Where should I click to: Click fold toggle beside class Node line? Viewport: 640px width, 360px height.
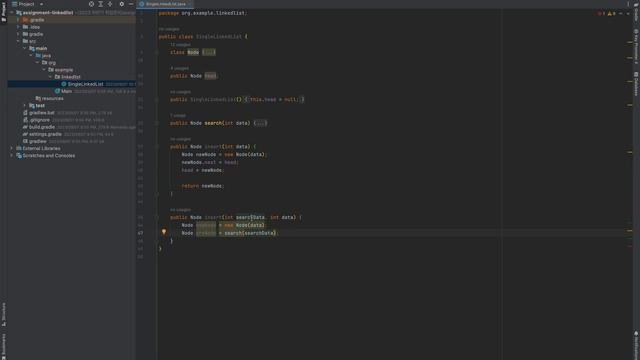point(156,52)
